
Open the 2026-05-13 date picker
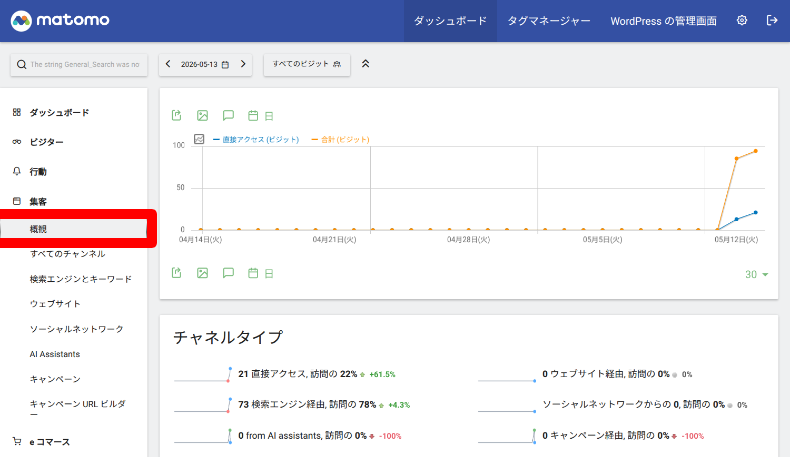[205, 64]
